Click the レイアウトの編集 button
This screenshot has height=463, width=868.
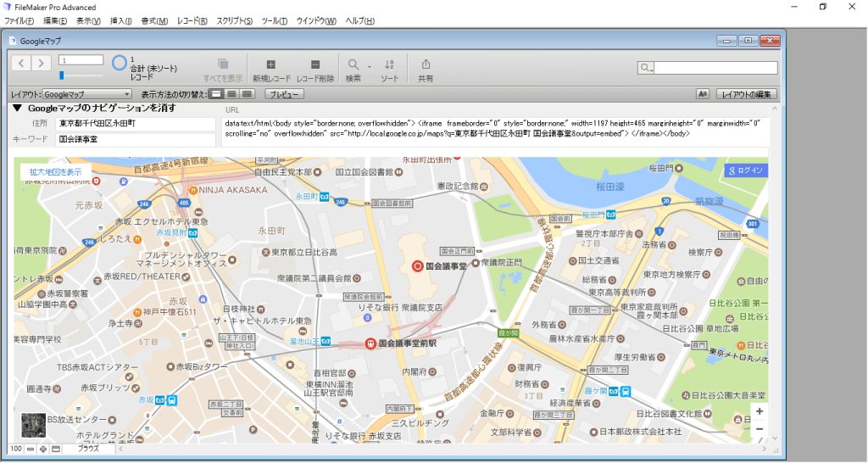tap(746, 94)
